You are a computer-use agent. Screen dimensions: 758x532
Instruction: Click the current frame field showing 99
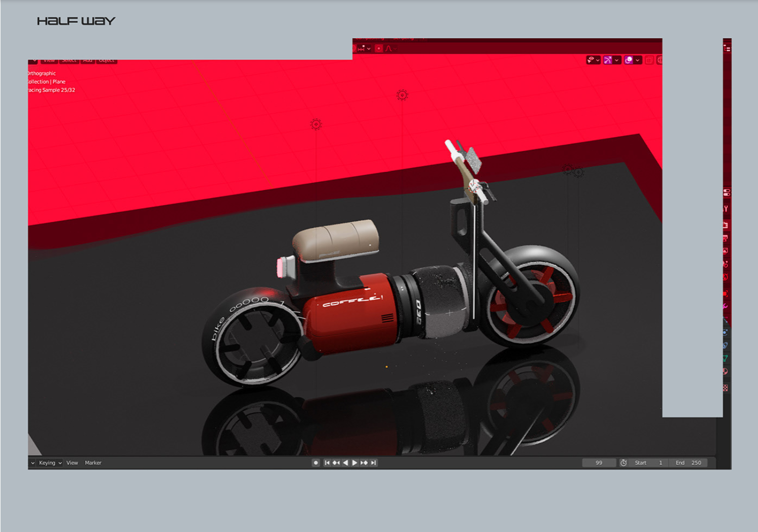coord(599,462)
